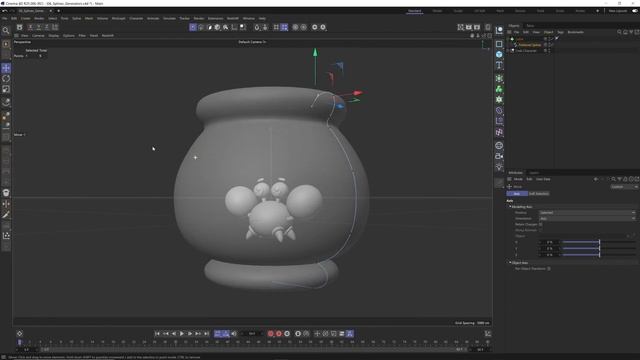
Task: Select the Axis tab button in Attributes
Action: 517,193
